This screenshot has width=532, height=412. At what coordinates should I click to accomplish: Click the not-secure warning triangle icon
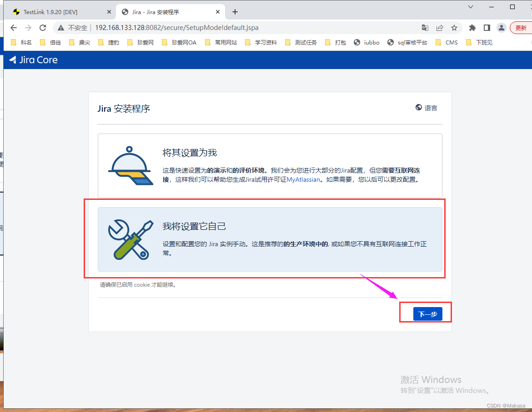61,28
